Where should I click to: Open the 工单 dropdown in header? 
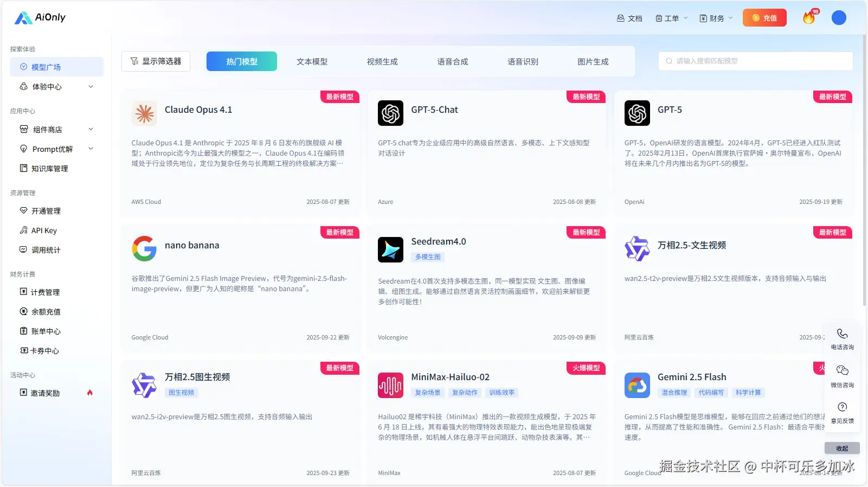click(671, 18)
